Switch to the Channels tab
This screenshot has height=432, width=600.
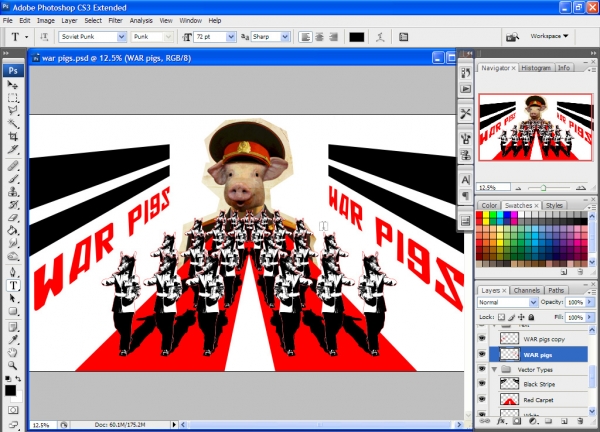[x=527, y=290]
